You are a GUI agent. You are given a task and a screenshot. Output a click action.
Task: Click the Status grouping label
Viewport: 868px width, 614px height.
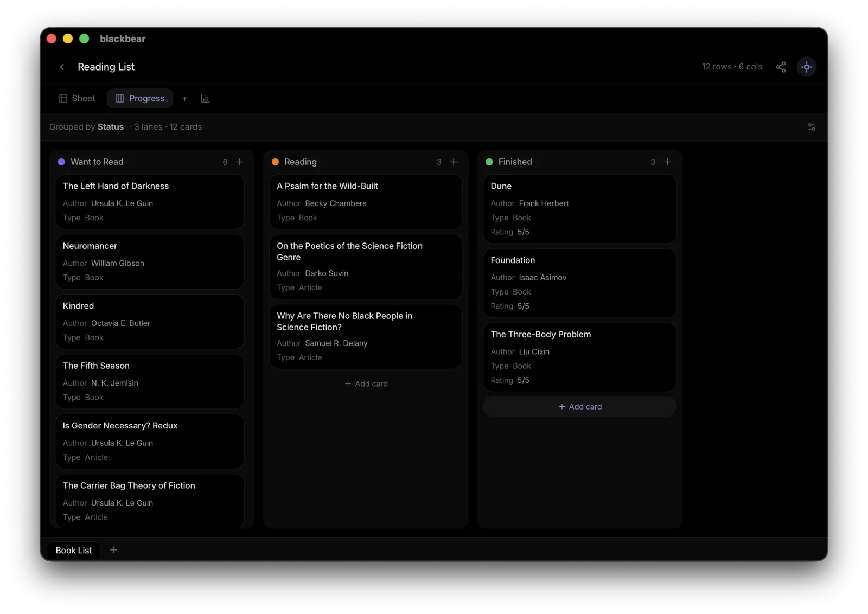(x=111, y=127)
